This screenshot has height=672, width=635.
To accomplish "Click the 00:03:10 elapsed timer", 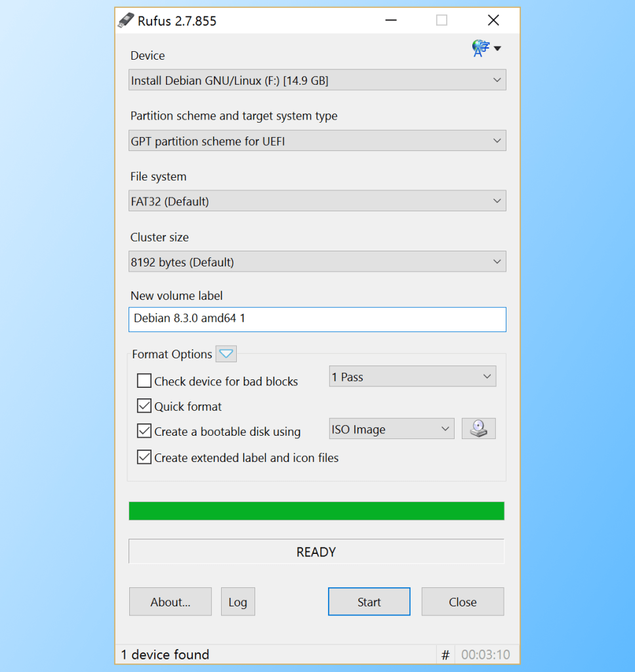I will coord(485,654).
